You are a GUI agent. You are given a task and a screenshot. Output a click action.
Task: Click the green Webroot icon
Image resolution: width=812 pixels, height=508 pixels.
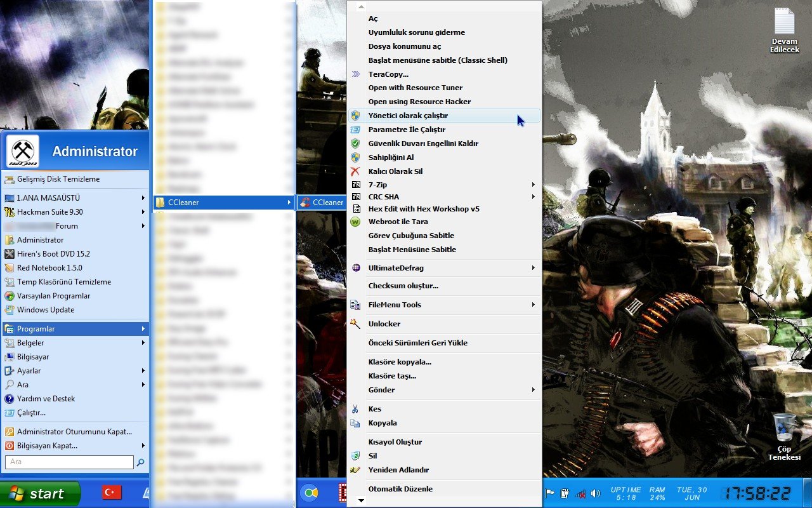click(x=356, y=222)
